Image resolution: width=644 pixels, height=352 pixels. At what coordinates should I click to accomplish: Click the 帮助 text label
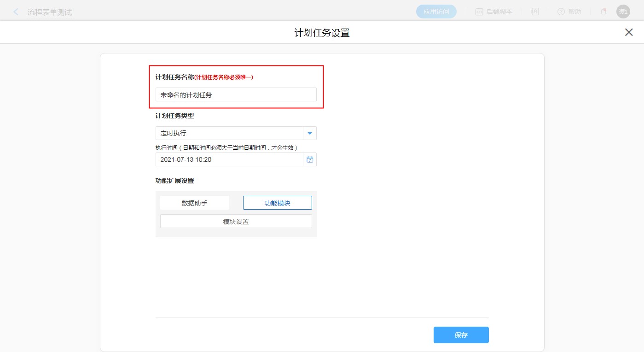(574, 12)
